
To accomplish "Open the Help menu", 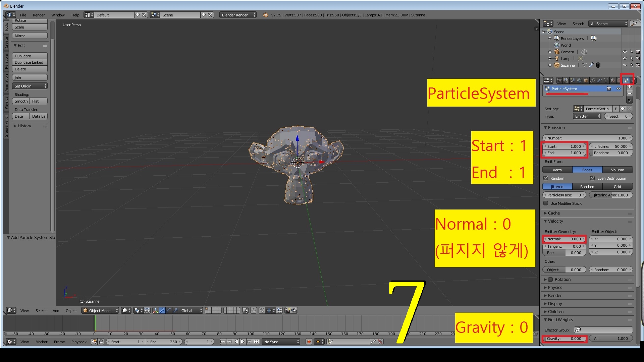I will click(75, 15).
